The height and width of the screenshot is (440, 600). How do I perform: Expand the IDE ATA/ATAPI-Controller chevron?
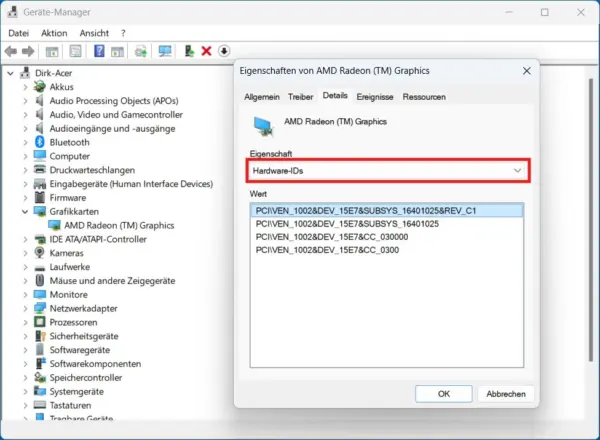(25, 239)
